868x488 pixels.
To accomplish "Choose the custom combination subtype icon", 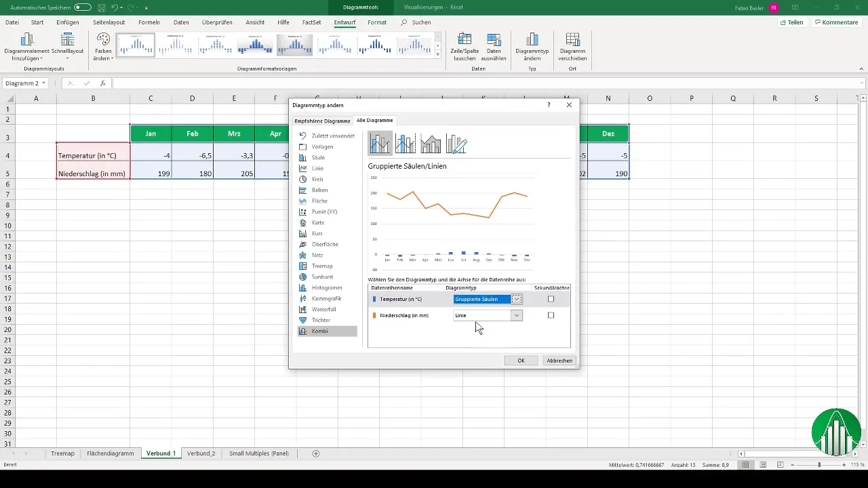I will pyautogui.click(x=457, y=143).
